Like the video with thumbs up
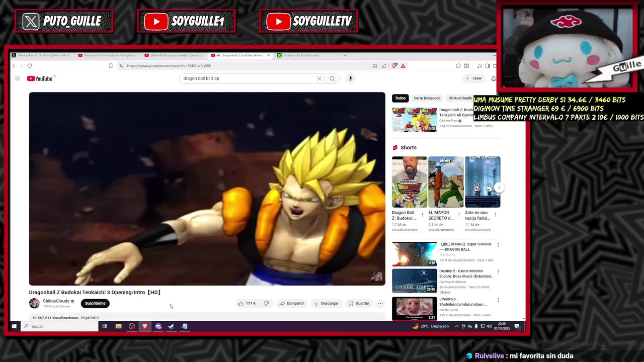The image size is (644, 362). click(247, 304)
